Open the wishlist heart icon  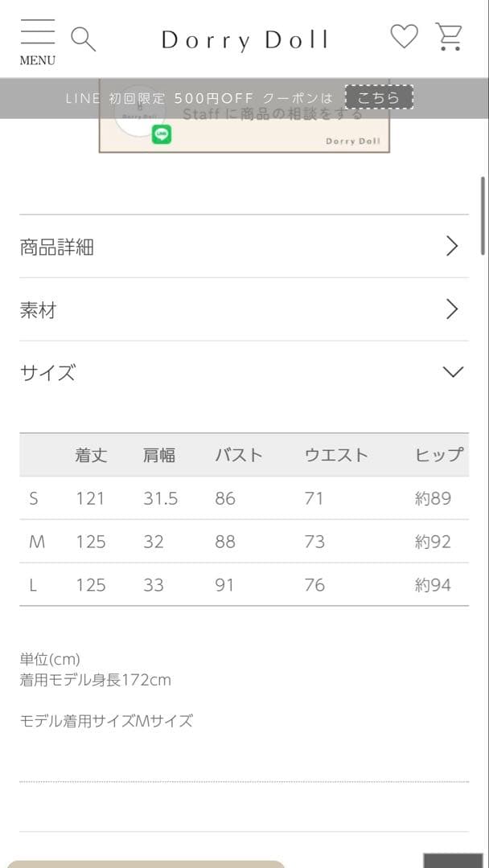[405, 36]
